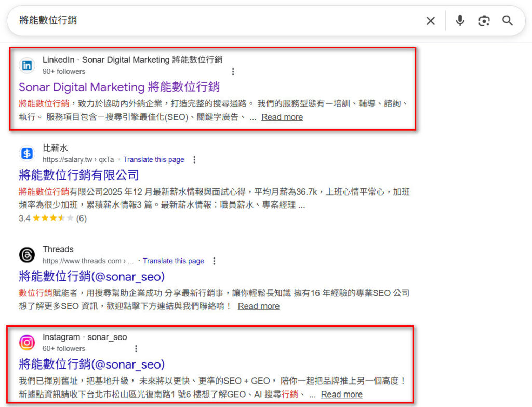Click the Instagram favicon for sonar_seo
The image size is (532, 407).
26,343
